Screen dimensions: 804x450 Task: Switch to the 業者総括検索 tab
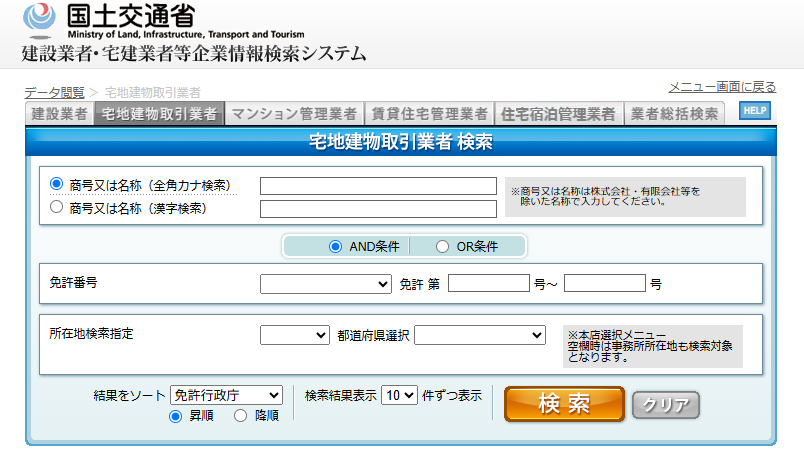click(x=674, y=114)
